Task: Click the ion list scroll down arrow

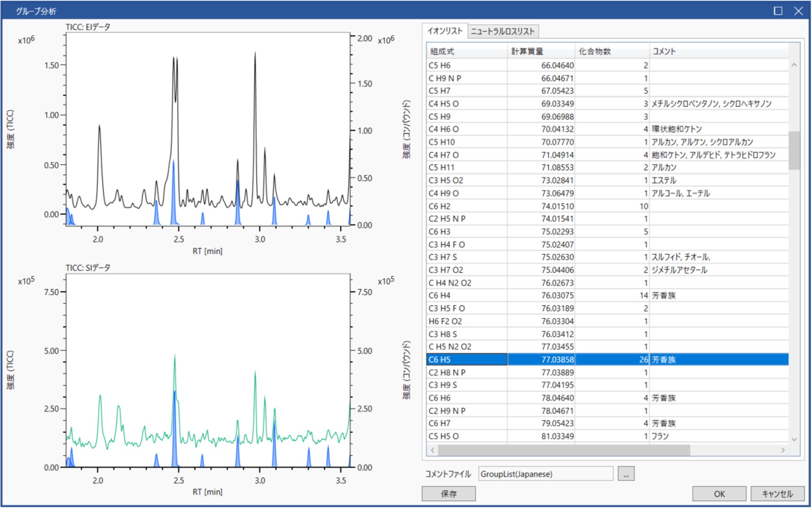Action: pyautogui.click(x=794, y=439)
